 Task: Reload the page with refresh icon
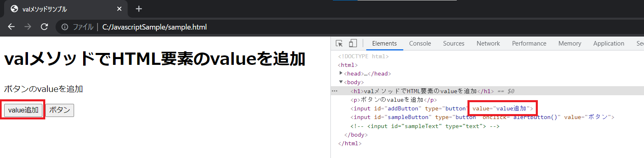44,27
